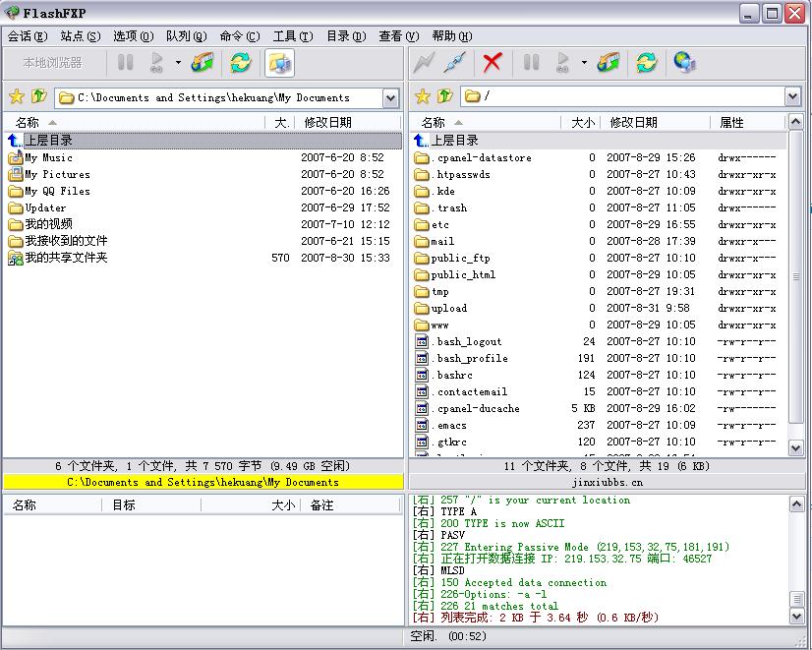The width and height of the screenshot is (812, 650).
Task: Open the 命令(C) menu
Action: click(x=240, y=36)
